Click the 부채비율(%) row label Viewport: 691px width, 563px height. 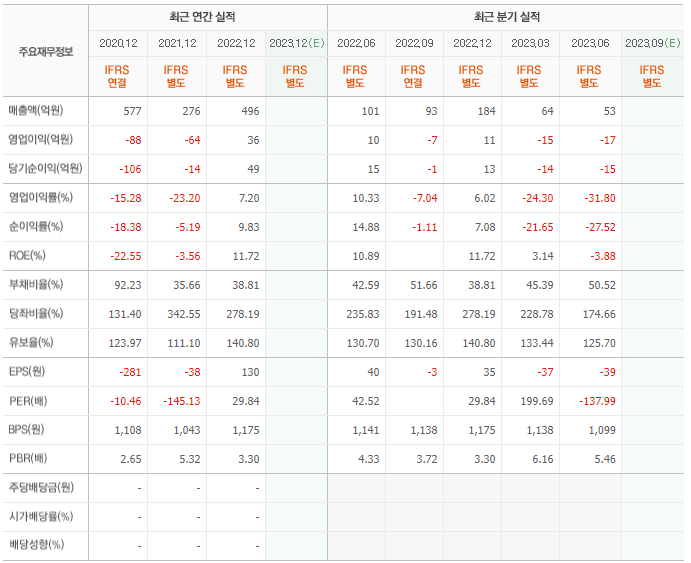pos(36,285)
